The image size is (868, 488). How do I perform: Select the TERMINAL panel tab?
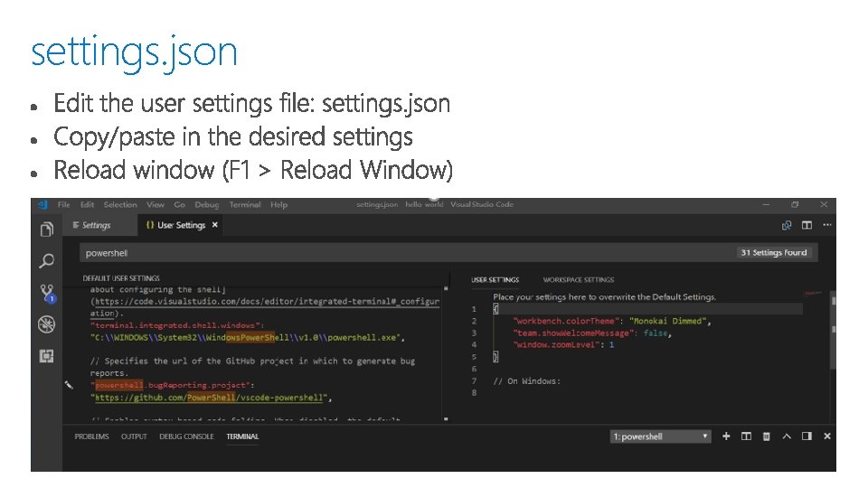click(242, 436)
